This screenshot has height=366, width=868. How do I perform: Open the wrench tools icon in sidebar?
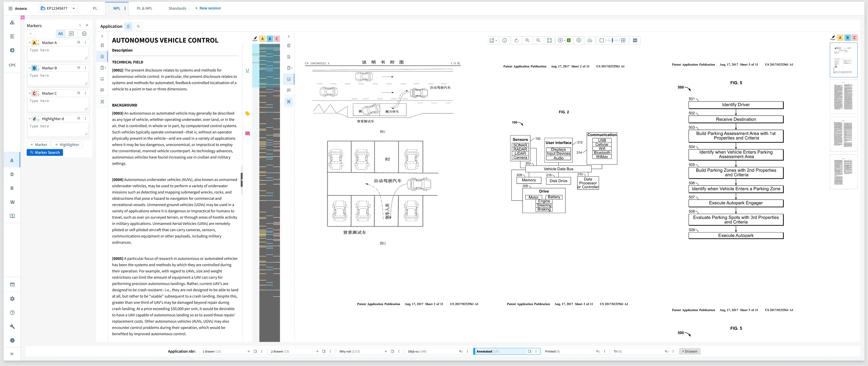click(12, 327)
